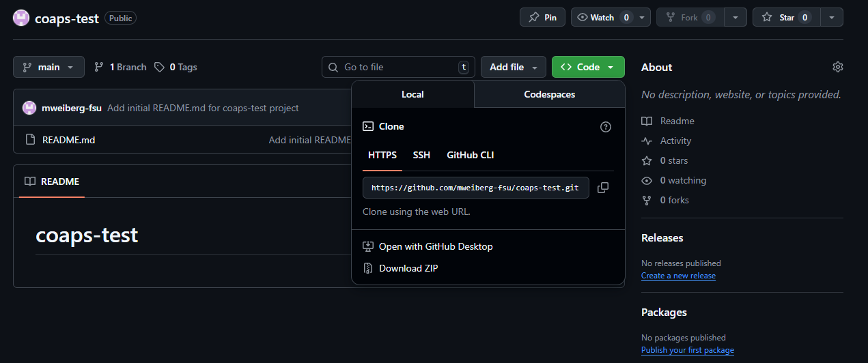Open the main branch selector dropdown
The image size is (868, 363).
pyautogui.click(x=48, y=67)
